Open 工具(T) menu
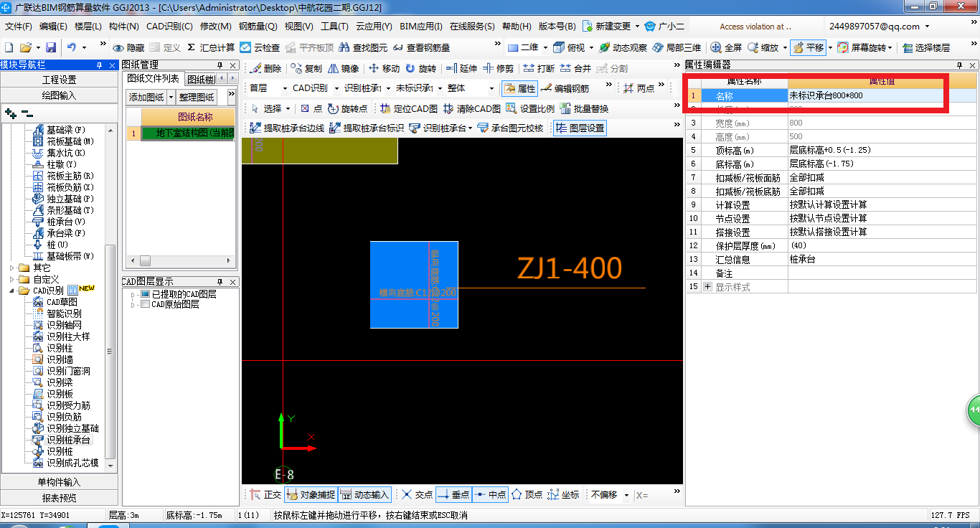Viewport: 980px width, 528px height. [x=334, y=27]
